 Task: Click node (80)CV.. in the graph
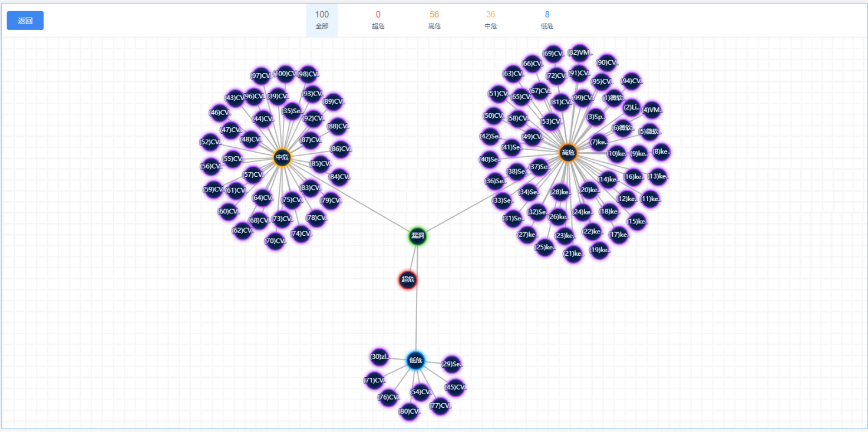(x=409, y=411)
